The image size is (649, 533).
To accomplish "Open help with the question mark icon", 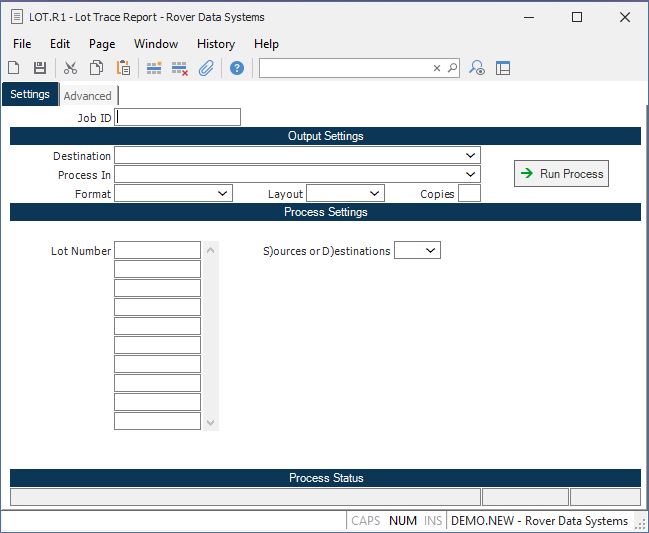I will pos(237,68).
